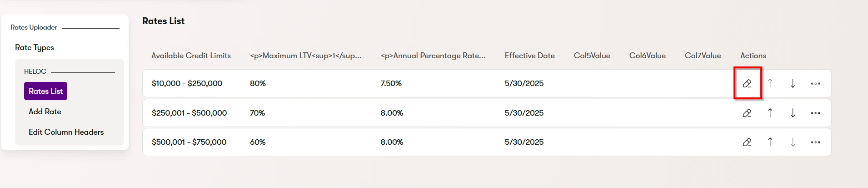The width and height of the screenshot is (868, 188).
Task: Open the Add Rate page
Action: (x=45, y=112)
